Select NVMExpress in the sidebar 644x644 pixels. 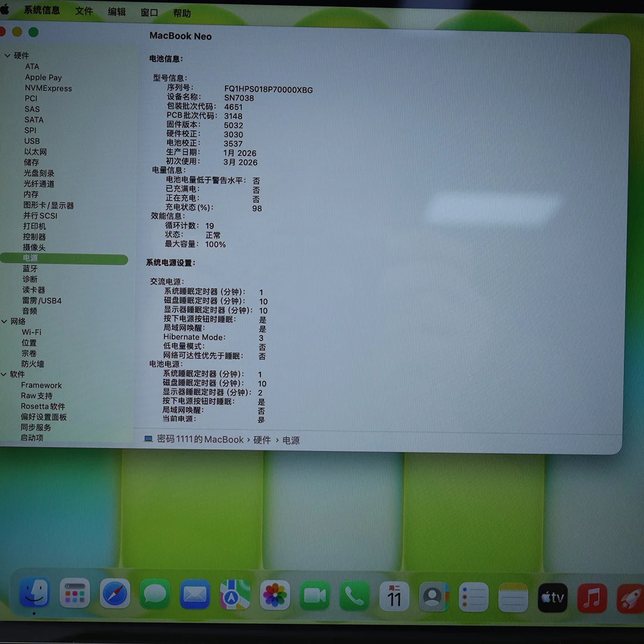[x=48, y=88]
